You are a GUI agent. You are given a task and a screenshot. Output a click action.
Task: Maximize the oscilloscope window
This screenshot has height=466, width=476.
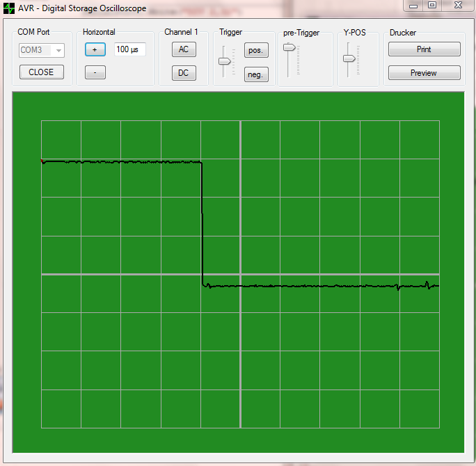[432, 5]
